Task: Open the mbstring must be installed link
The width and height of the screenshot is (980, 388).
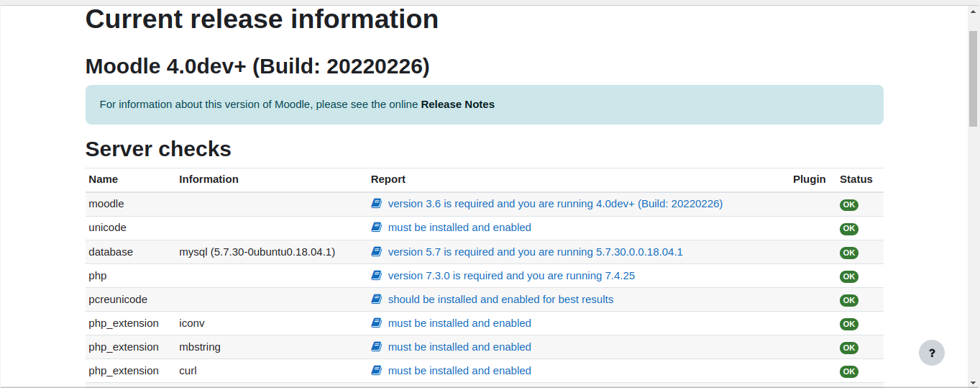Action: [x=459, y=347]
